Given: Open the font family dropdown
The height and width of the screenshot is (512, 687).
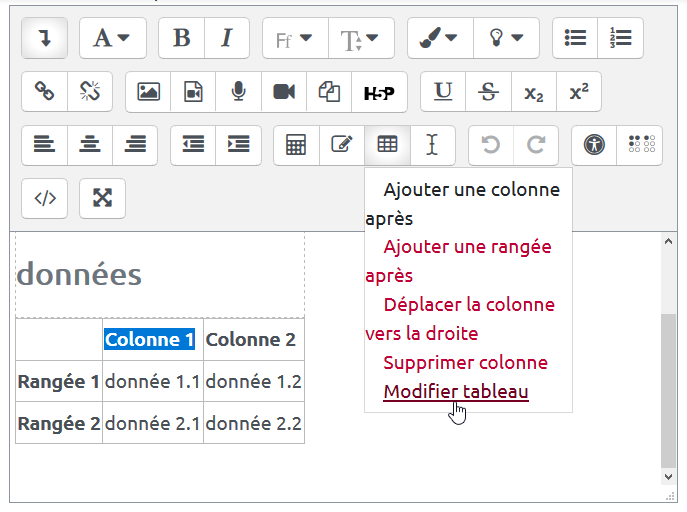Looking at the screenshot, I should (294, 39).
